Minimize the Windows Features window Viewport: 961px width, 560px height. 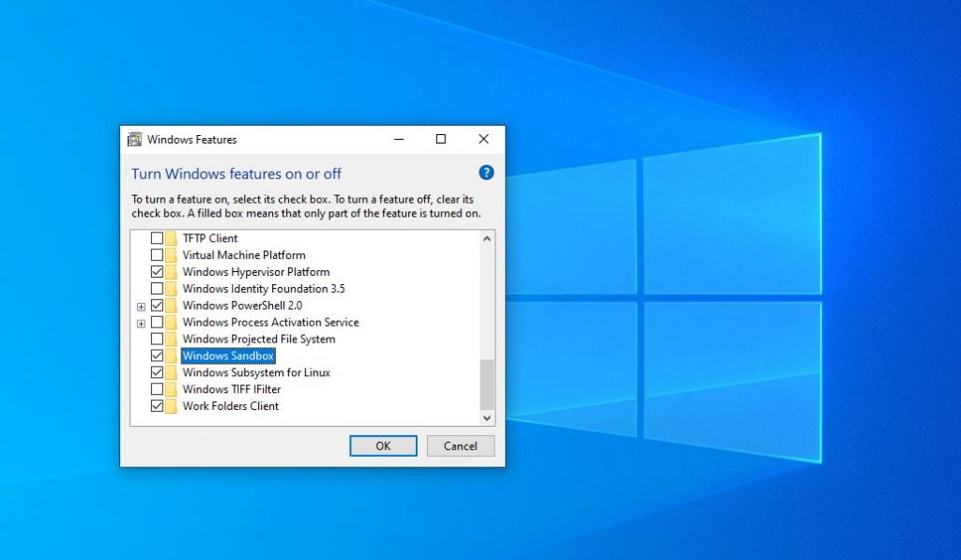pos(399,139)
